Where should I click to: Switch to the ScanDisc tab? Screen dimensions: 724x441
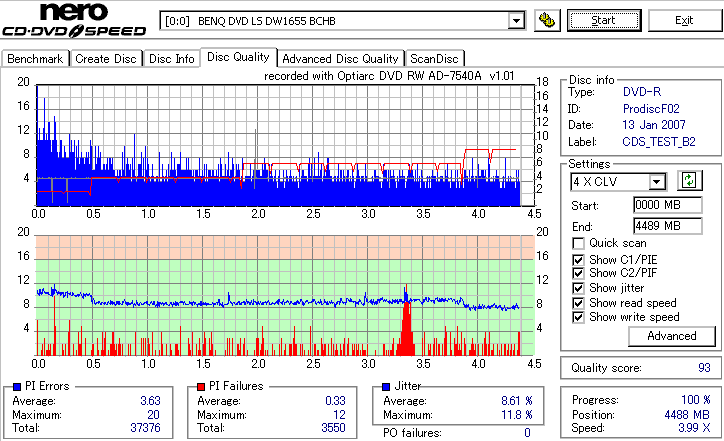(x=434, y=59)
